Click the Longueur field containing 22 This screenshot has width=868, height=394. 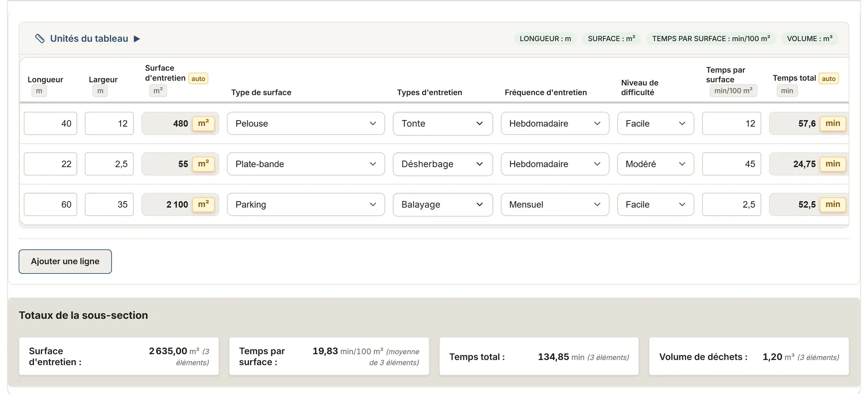[x=50, y=164]
